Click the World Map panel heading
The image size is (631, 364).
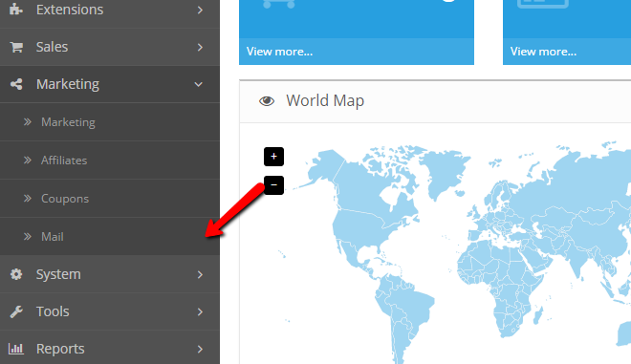(325, 101)
